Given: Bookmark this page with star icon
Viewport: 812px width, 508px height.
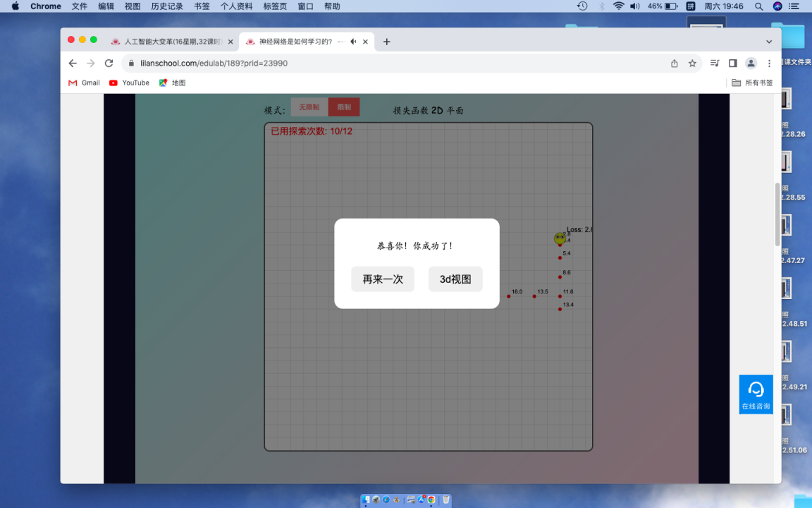Looking at the screenshot, I should point(692,64).
